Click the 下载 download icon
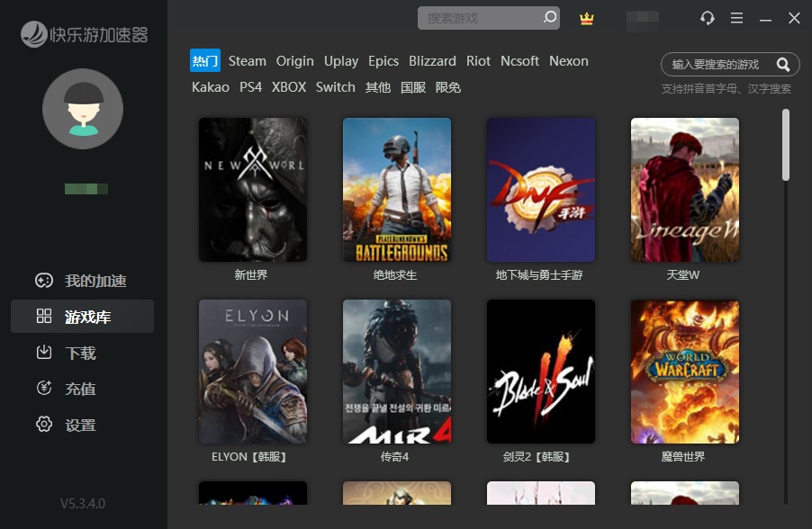Image resolution: width=812 pixels, height=529 pixels. [x=44, y=353]
